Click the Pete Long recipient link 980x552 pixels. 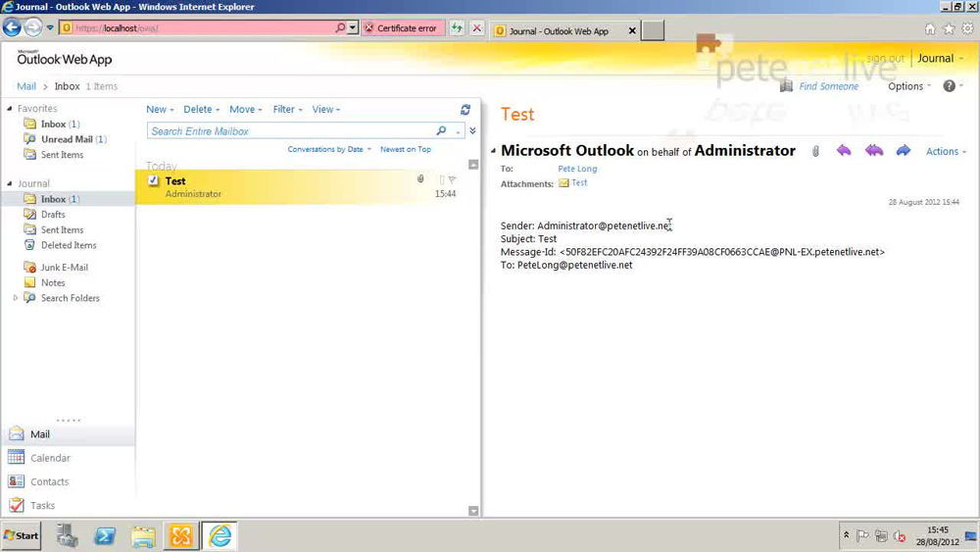click(577, 169)
